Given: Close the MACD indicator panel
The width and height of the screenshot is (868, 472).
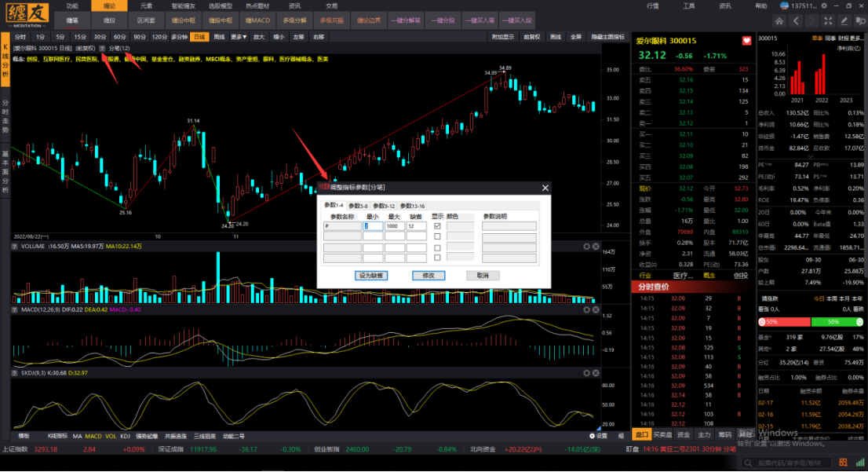Looking at the screenshot, I should 596,309.
